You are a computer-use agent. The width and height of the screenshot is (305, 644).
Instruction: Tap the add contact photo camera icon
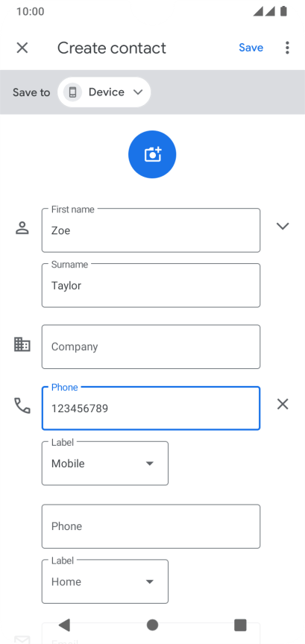coord(152,154)
